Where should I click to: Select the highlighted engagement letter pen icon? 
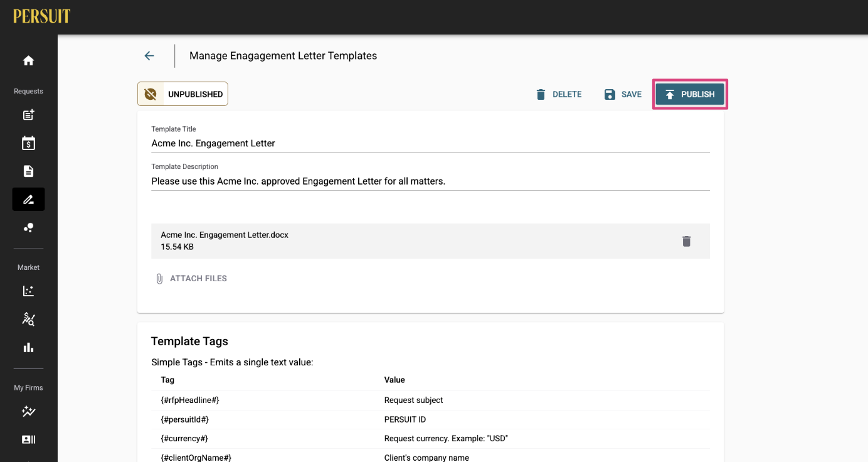click(28, 200)
